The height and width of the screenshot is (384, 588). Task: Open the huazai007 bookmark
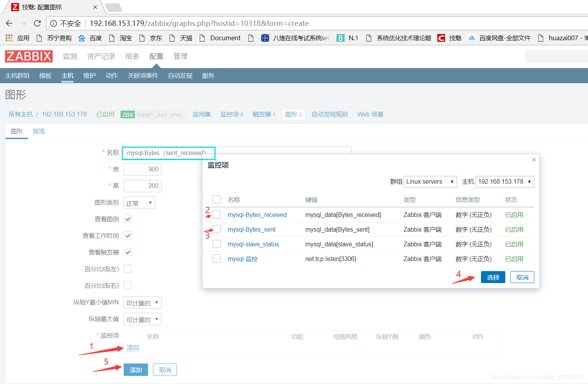coord(563,38)
